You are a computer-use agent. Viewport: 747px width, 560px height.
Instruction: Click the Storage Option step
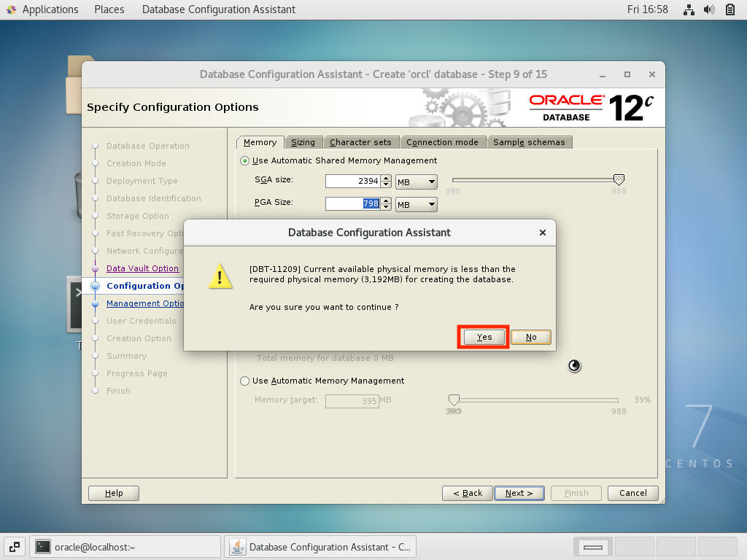pos(138,216)
